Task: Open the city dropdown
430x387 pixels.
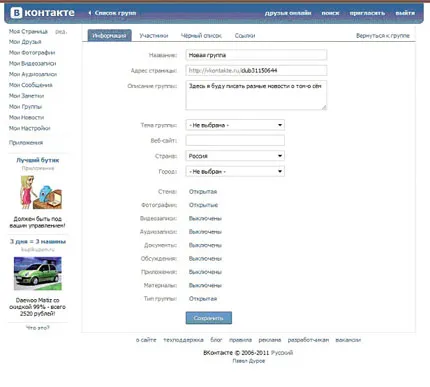Action: click(235, 171)
